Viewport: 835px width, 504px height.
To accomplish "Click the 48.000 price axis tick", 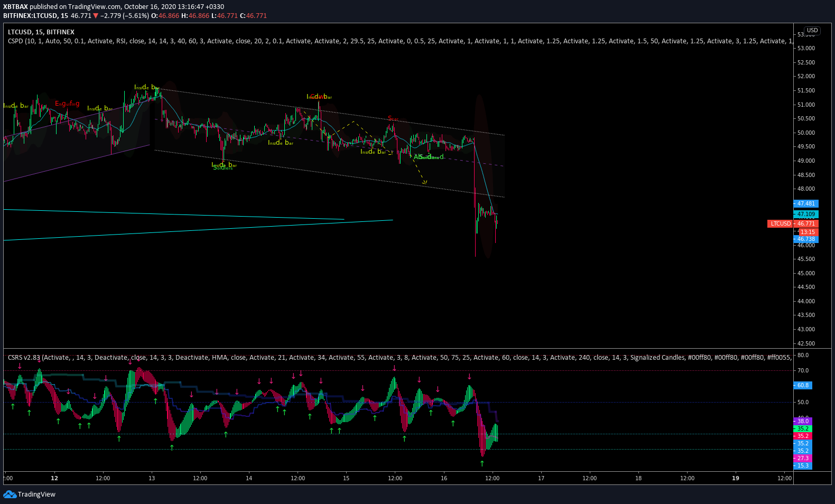I will tap(806, 189).
